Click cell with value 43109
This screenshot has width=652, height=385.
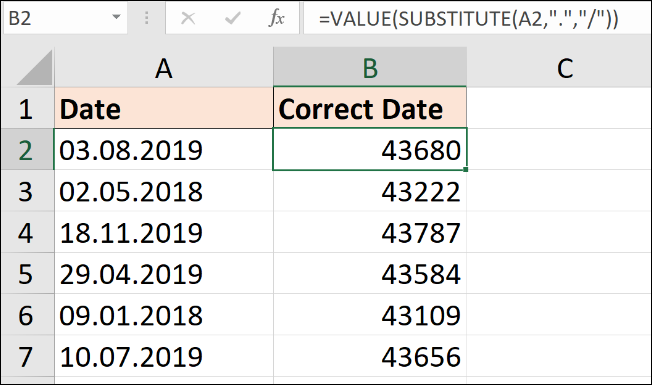pos(370,315)
